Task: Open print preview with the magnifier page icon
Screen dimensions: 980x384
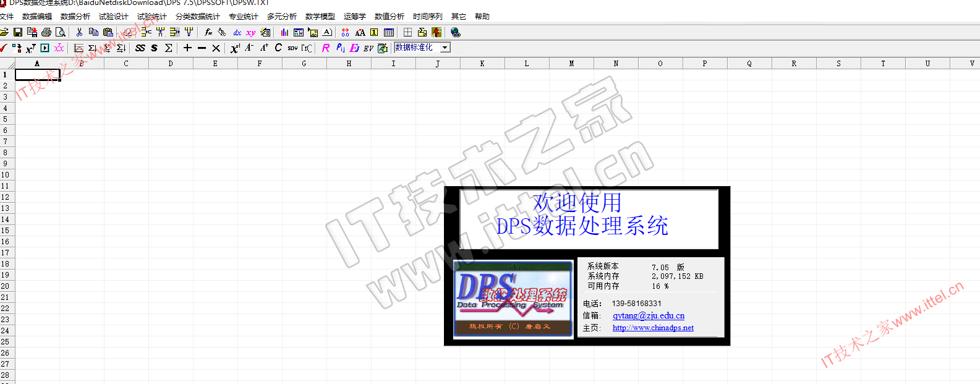Action: click(61, 32)
